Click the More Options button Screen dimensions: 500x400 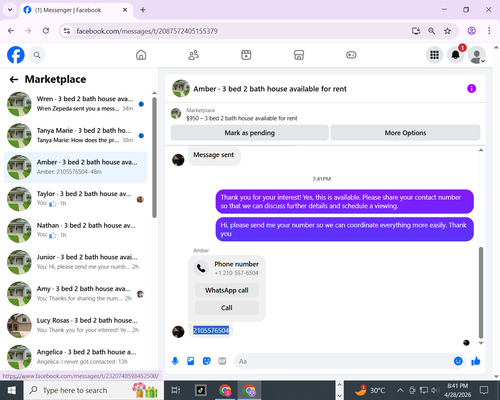(x=405, y=133)
